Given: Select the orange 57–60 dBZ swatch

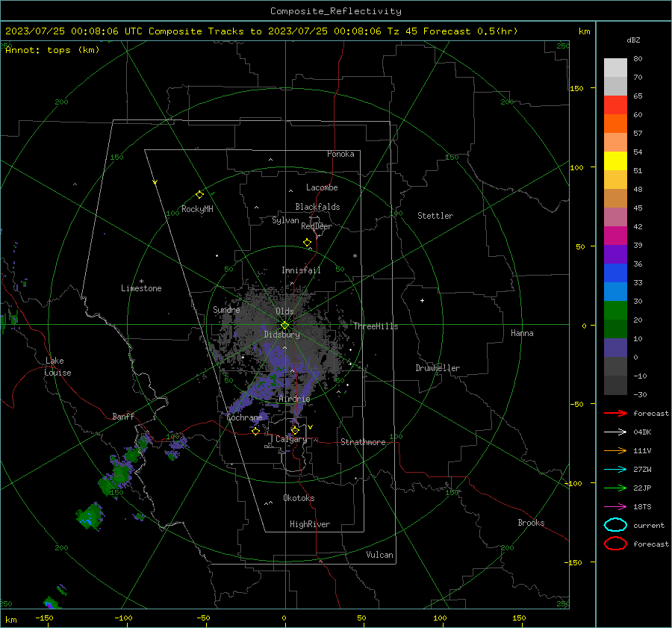Looking at the screenshot, I should (615, 124).
